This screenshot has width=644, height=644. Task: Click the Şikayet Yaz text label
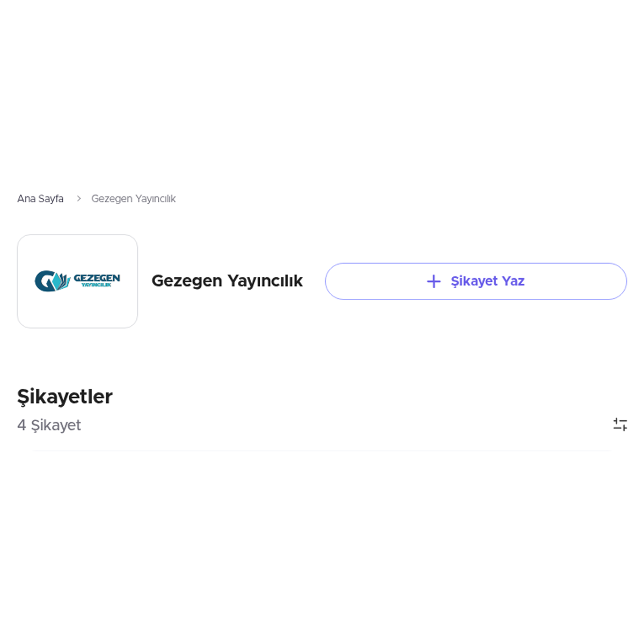tap(487, 281)
